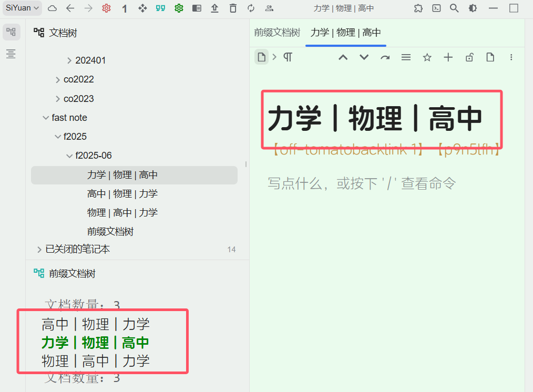Image resolution: width=533 pixels, height=392 pixels.
Task: Toggle the editor lock icon
Action: [x=469, y=57]
